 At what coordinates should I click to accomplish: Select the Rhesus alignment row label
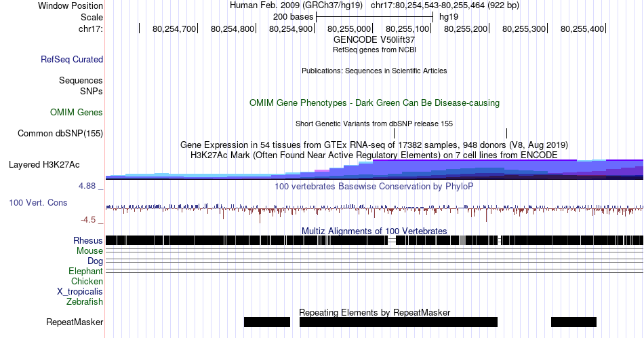88,240
